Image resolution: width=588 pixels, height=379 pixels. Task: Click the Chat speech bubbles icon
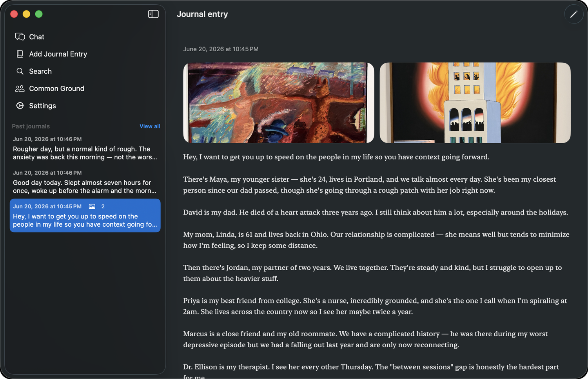pyautogui.click(x=20, y=37)
